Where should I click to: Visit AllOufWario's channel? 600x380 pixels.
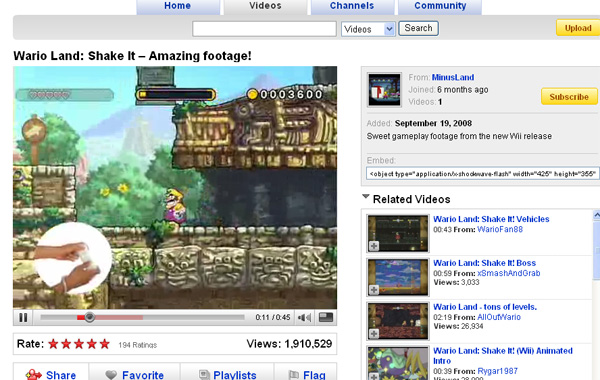(499, 317)
